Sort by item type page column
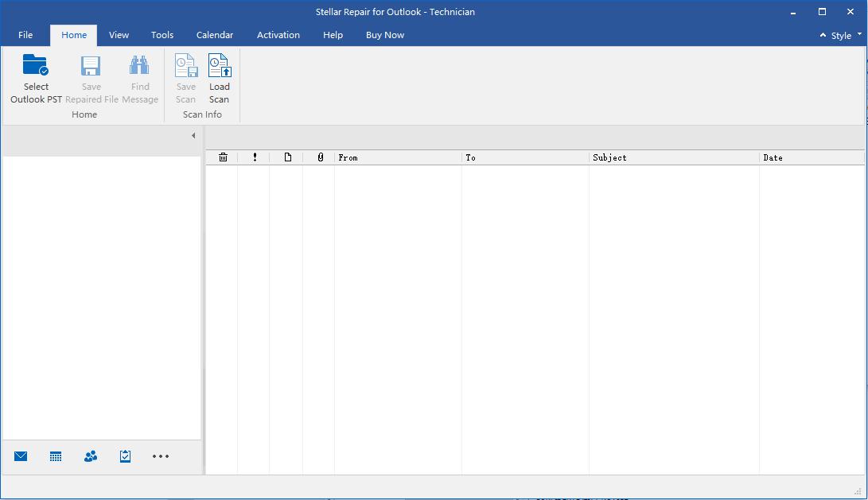868x500 pixels. tap(288, 157)
